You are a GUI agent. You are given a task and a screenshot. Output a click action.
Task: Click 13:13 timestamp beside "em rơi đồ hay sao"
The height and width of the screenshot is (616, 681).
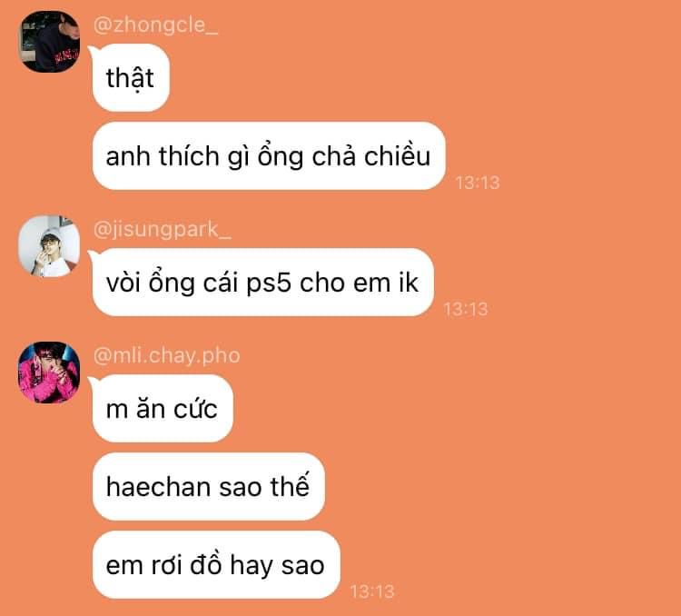pyautogui.click(x=372, y=591)
